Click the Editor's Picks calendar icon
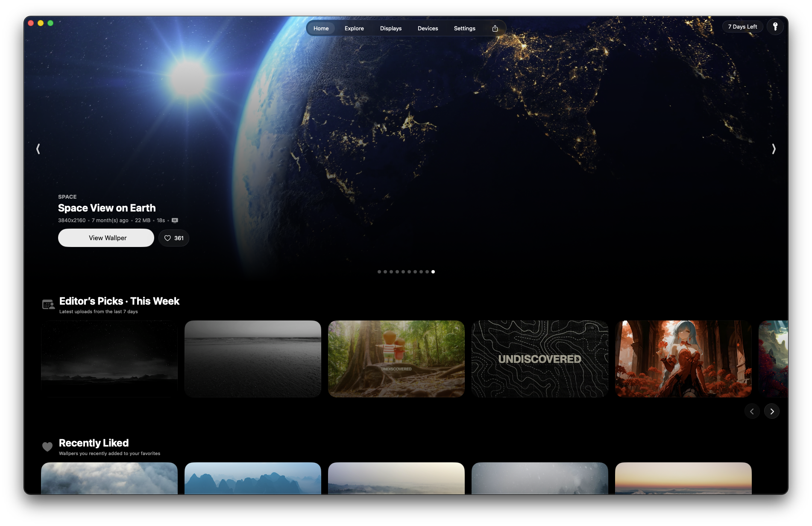The height and width of the screenshot is (526, 812). pos(48,305)
